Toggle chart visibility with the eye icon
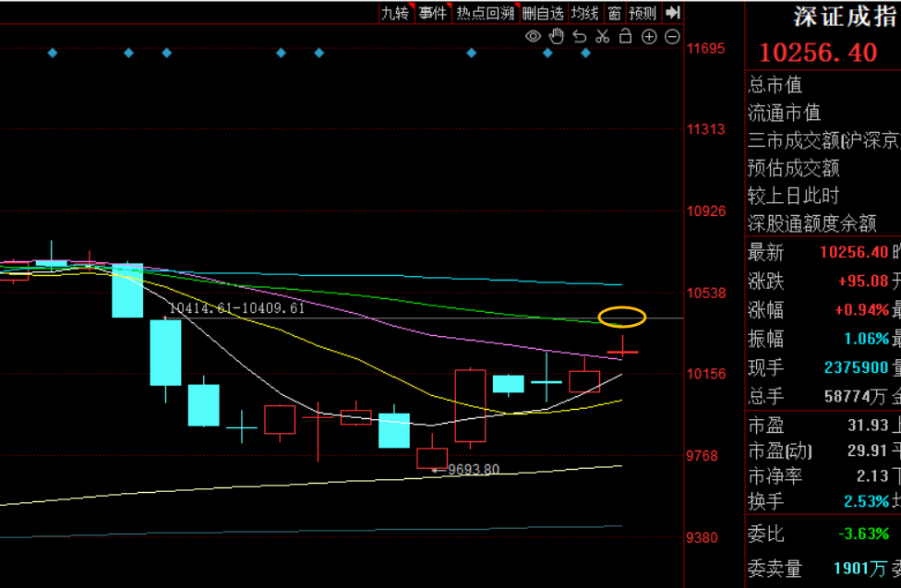The image size is (901, 588). pos(533,37)
